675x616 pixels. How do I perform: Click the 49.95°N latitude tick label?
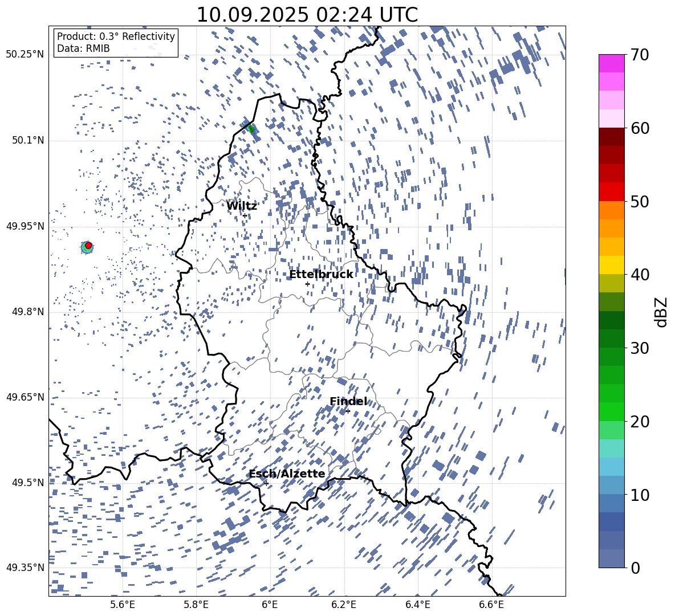click(25, 226)
